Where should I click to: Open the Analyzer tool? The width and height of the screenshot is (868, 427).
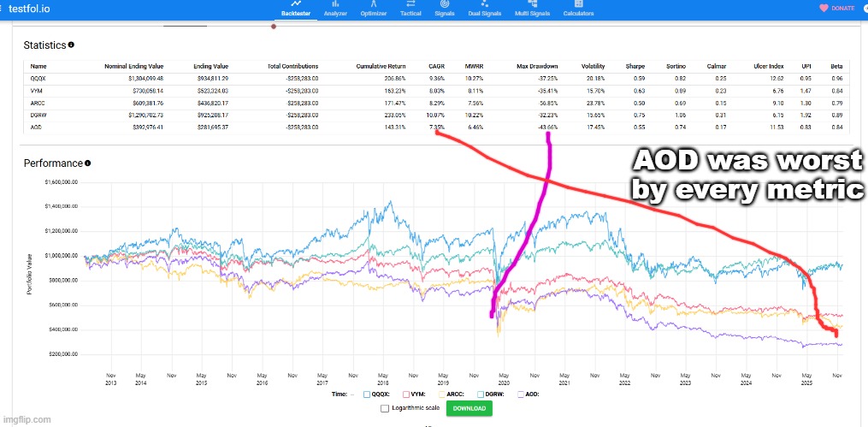[334, 9]
